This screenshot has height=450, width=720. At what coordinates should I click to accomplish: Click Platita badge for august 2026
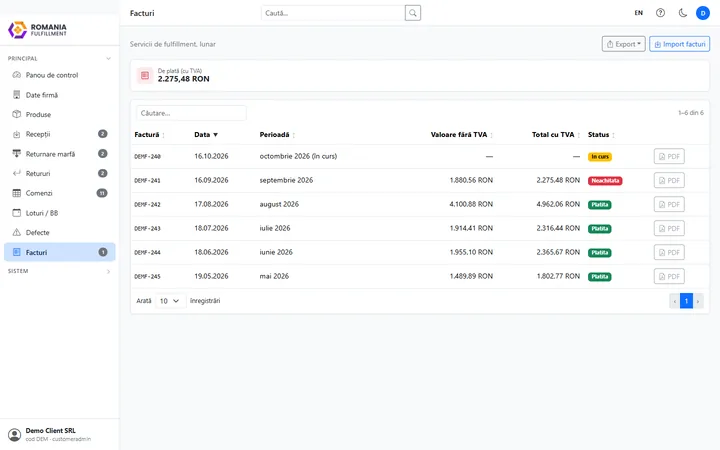(600, 204)
